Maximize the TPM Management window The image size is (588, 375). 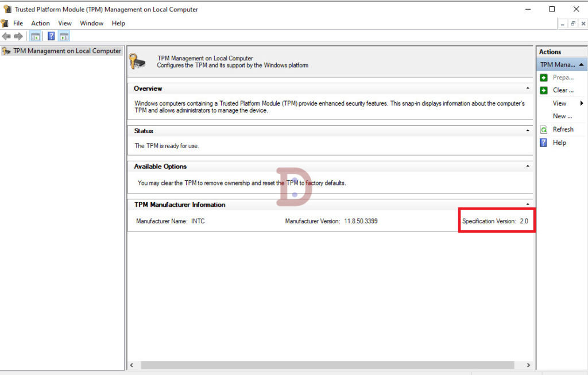pyautogui.click(x=552, y=9)
